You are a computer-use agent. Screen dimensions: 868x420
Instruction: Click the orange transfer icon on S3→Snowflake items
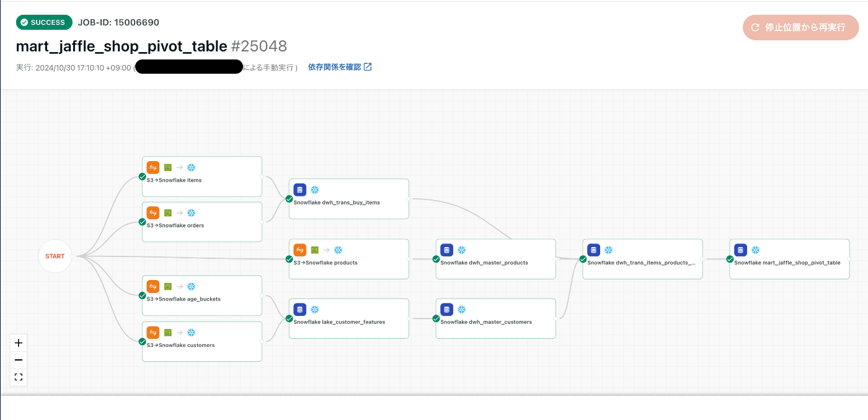(x=153, y=167)
